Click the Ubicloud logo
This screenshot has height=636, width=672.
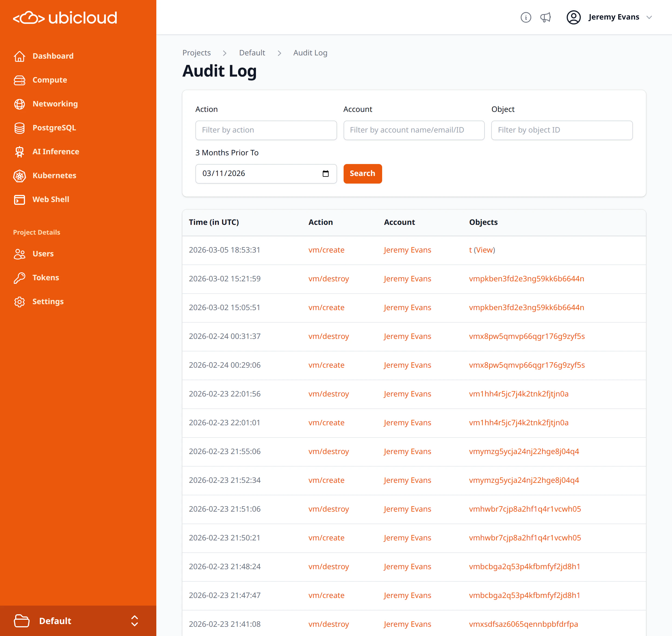[64, 18]
